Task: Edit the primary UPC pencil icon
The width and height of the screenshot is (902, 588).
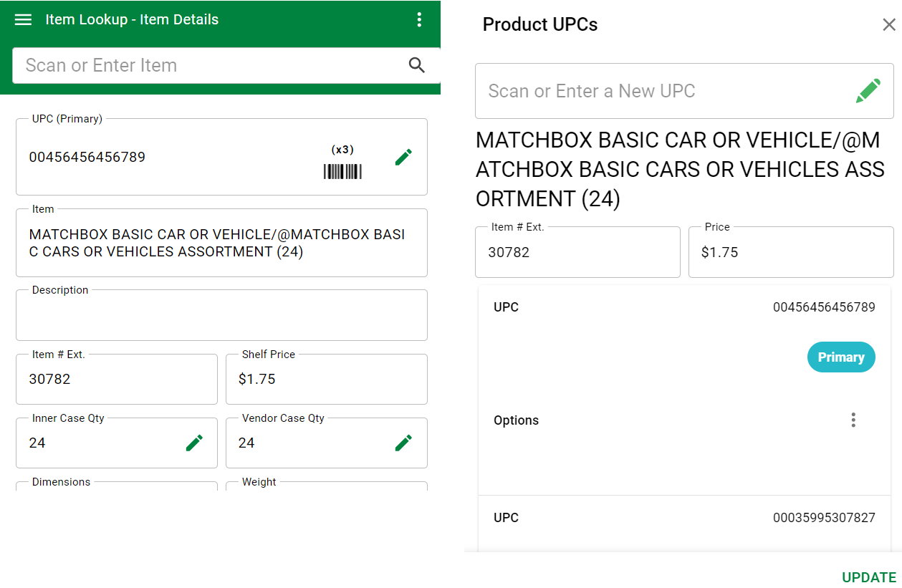Action: coord(403,157)
